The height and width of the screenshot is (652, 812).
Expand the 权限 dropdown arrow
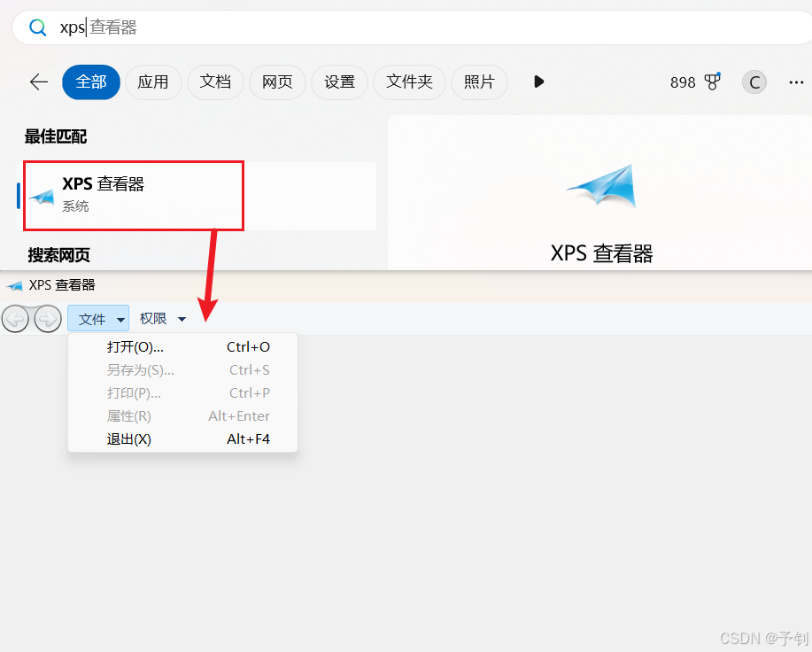(182, 320)
